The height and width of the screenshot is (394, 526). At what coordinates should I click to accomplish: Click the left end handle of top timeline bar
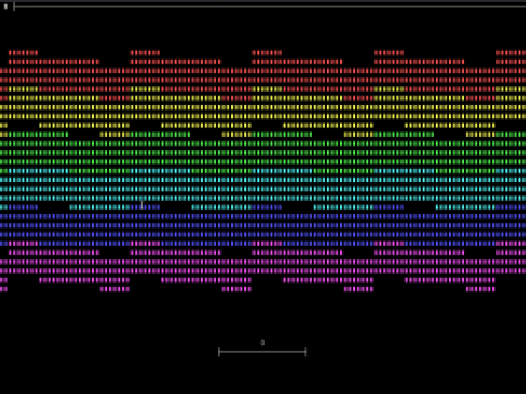(14, 6)
